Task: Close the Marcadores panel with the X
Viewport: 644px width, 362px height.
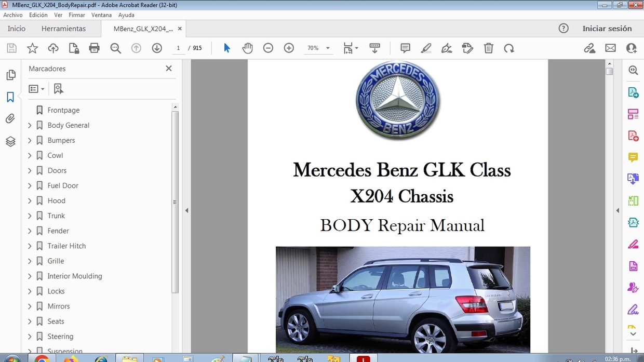Action: [x=168, y=68]
